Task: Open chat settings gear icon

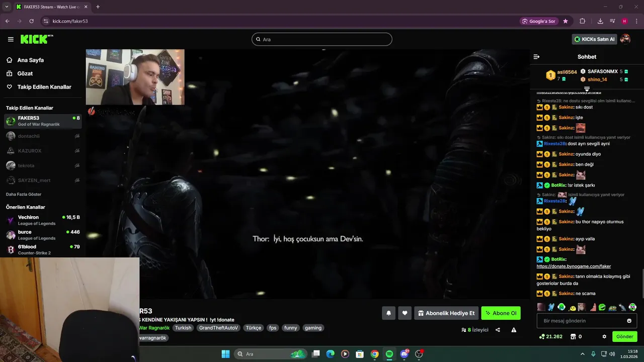Action: coord(604,336)
